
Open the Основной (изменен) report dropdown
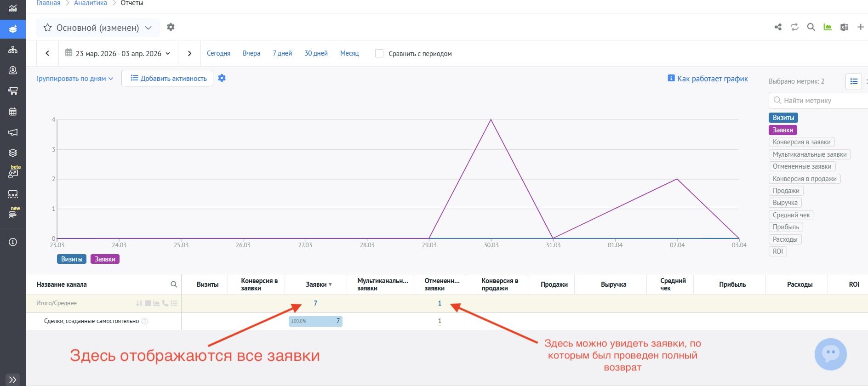[x=148, y=28]
